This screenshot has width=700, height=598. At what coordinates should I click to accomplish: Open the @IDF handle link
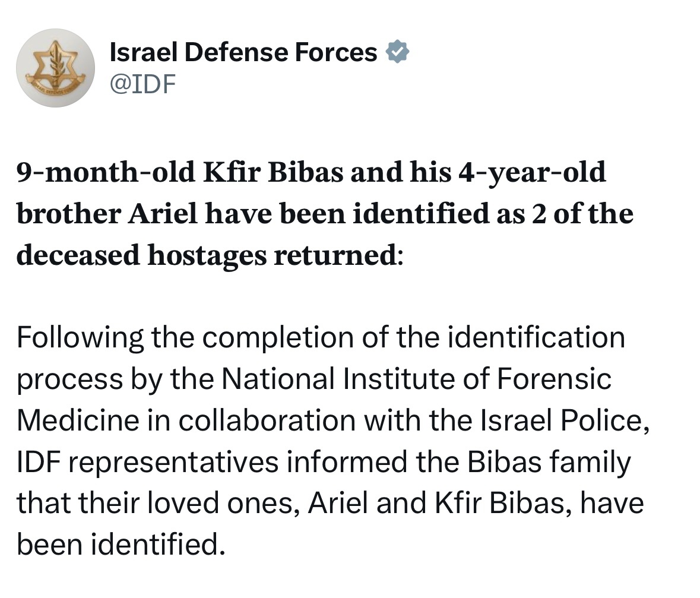coord(143,84)
